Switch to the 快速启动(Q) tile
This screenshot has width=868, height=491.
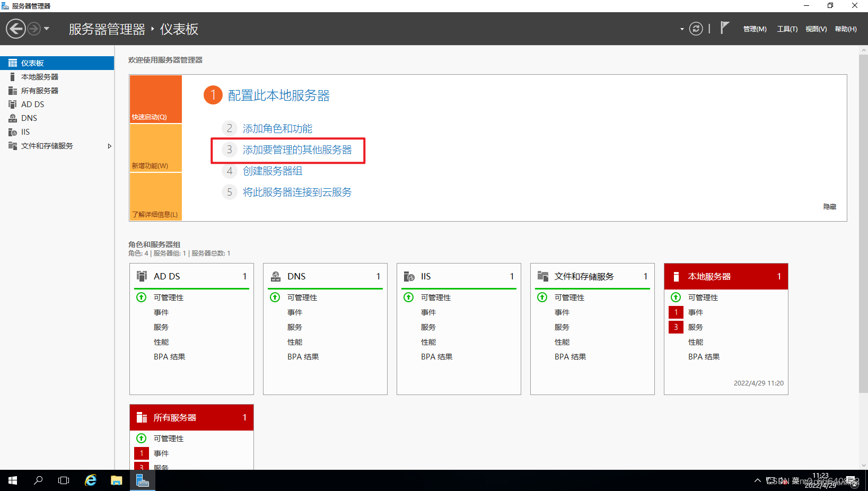point(156,99)
